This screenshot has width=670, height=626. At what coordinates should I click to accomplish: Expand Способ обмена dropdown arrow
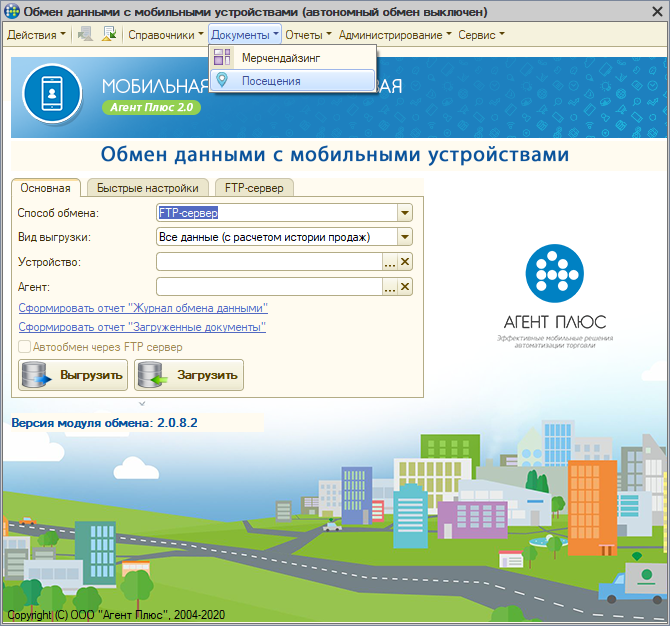pos(405,212)
